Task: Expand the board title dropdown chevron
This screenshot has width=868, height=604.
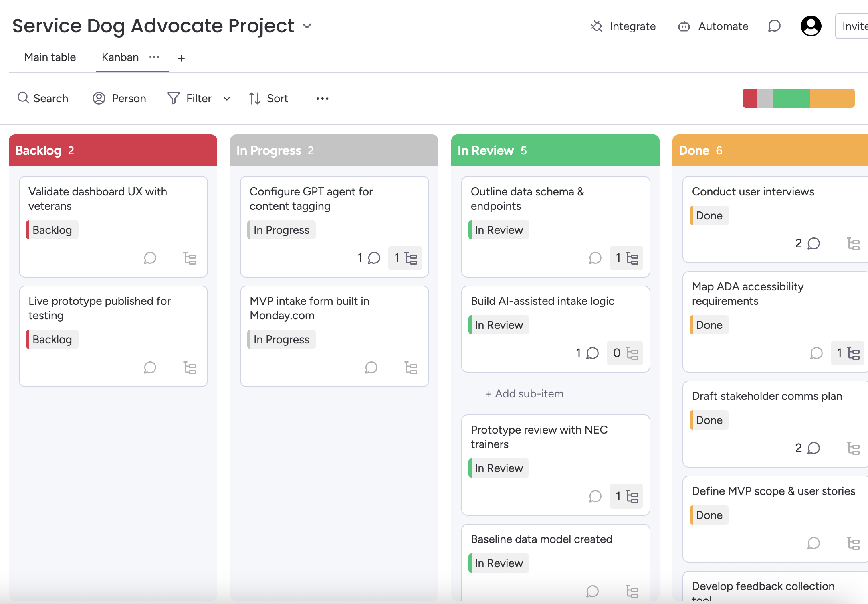Action: click(307, 26)
